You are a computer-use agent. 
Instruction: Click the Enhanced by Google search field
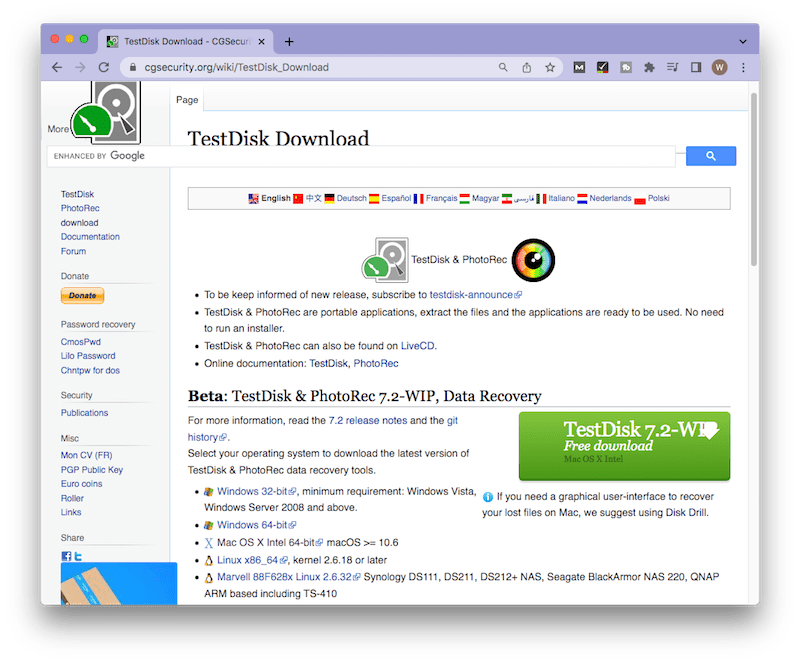pos(361,156)
